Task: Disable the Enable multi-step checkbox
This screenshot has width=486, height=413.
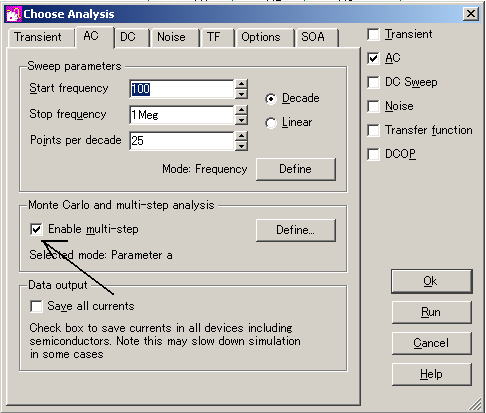Action: (x=36, y=229)
